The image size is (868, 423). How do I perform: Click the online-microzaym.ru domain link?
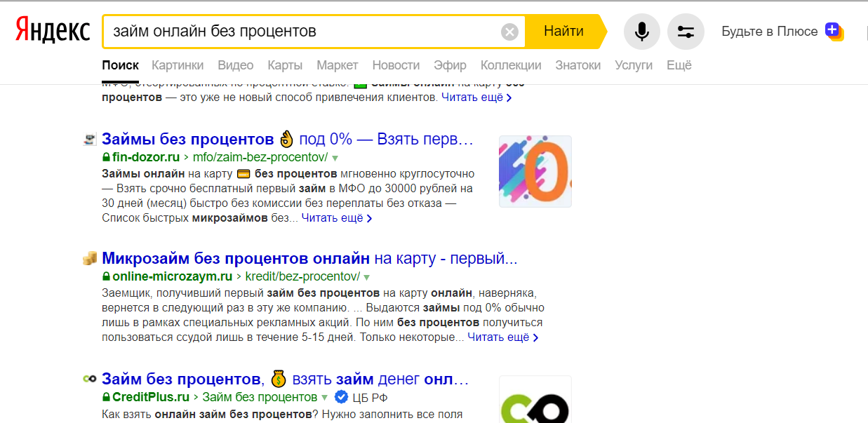[172, 276]
